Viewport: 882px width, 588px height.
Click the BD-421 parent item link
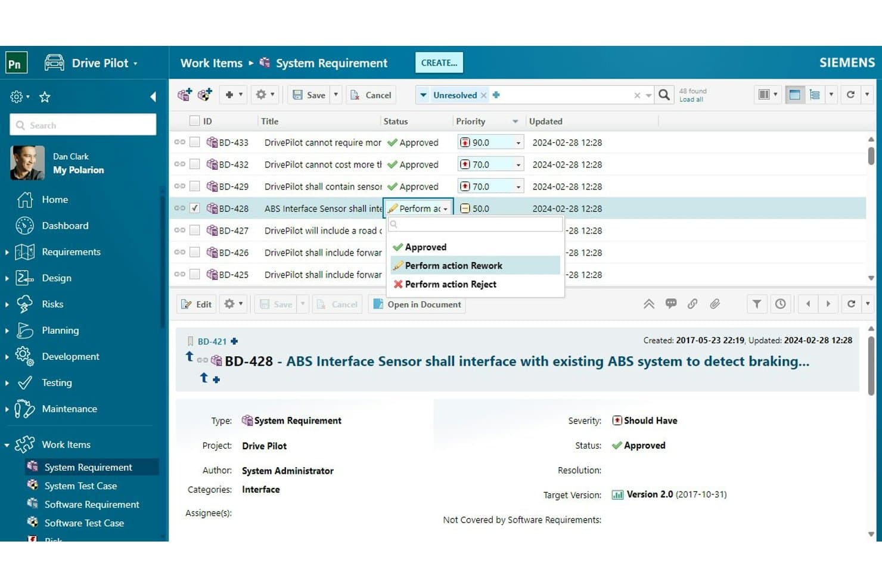pos(212,341)
